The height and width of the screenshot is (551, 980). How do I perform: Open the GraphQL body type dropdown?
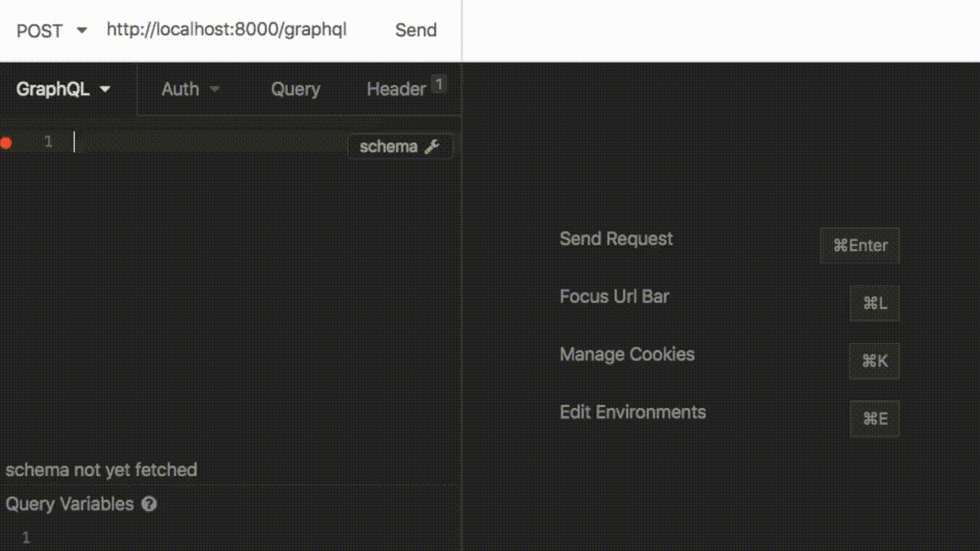(x=64, y=90)
